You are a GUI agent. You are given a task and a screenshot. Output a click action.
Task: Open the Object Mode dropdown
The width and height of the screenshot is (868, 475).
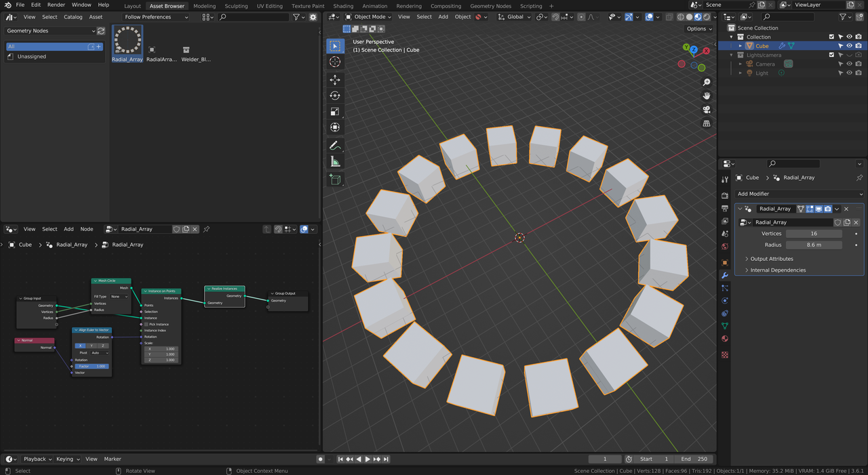pos(368,17)
